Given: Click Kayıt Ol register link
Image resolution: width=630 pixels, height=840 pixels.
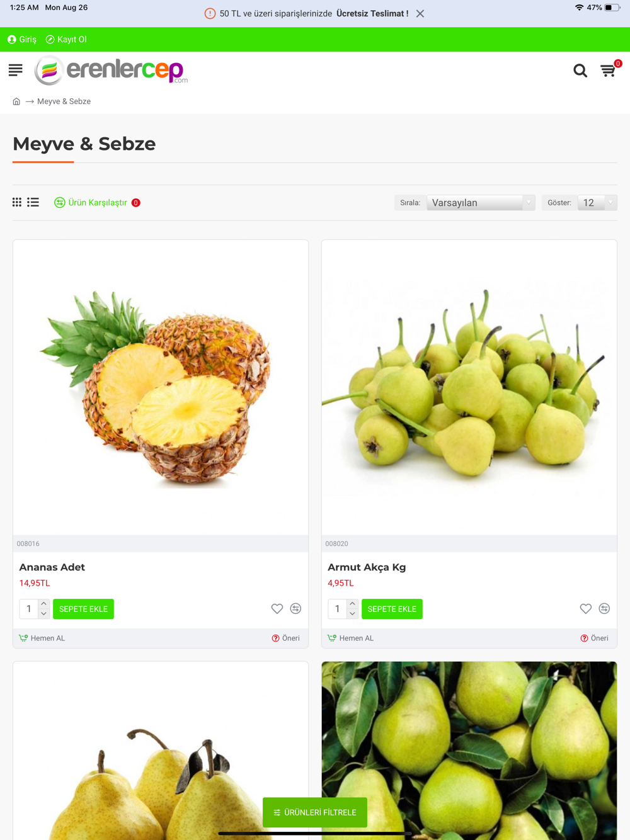Looking at the screenshot, I should [x=66, y=39].
